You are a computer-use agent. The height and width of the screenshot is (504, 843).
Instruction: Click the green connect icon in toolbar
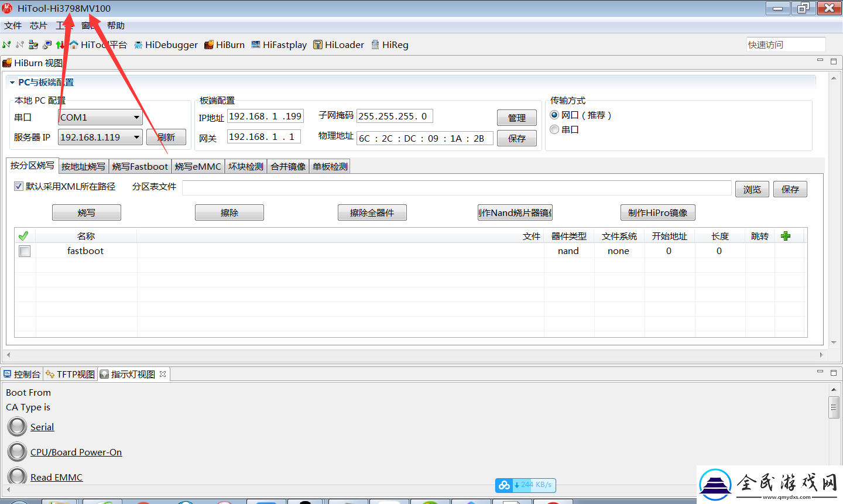(x=7, y=44)
